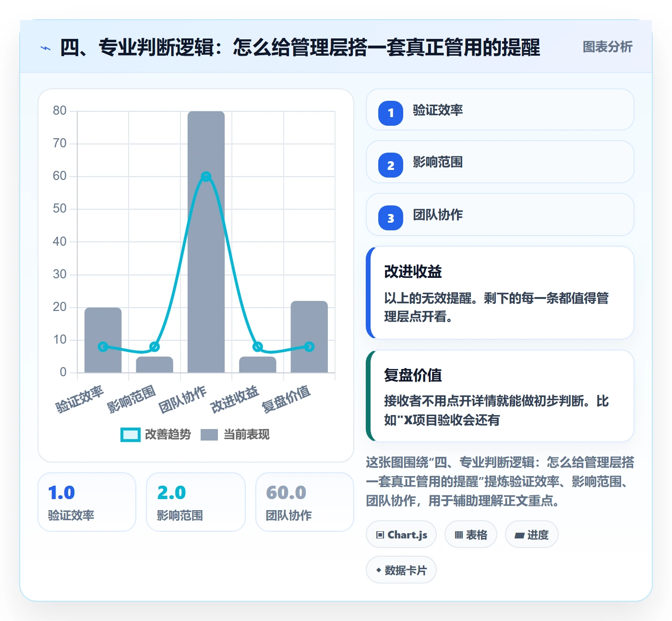Click the trend line peak point at 60
The height and width of the screenshot is (621, 672).
pos(206,177)
